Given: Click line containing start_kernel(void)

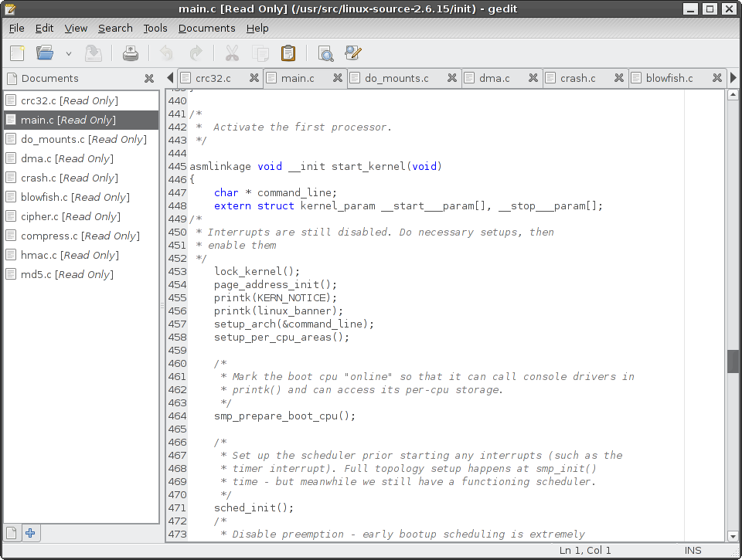Looking at the screenshot, I should coord(315,167).
